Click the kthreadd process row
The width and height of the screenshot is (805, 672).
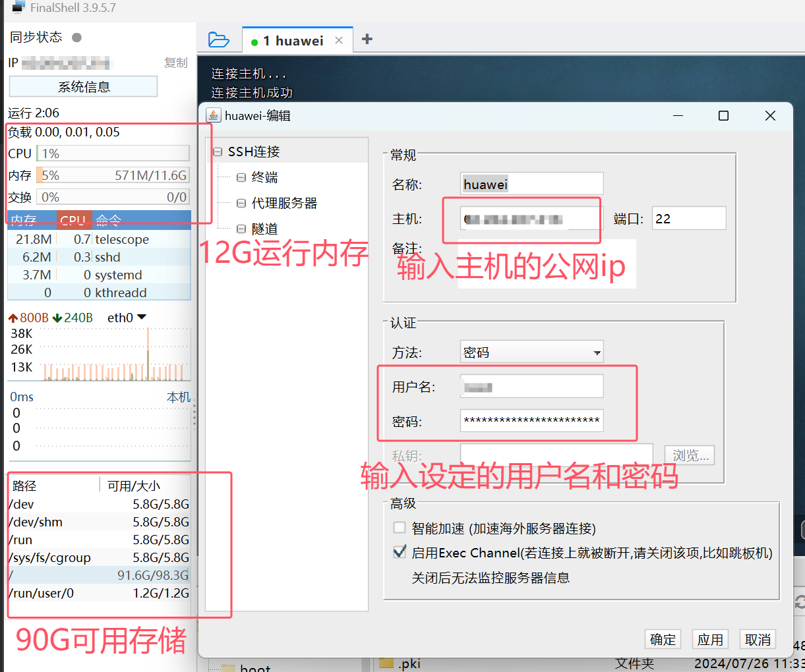(x=99, y=293)
